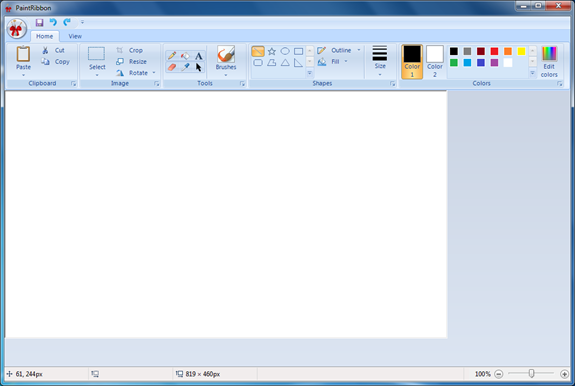
Task: Expand the Brushes dropdown arrow
Action: 226,75
